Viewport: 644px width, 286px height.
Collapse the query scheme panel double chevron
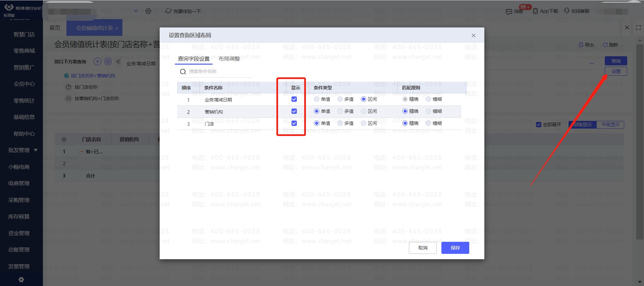pos(118,62)
